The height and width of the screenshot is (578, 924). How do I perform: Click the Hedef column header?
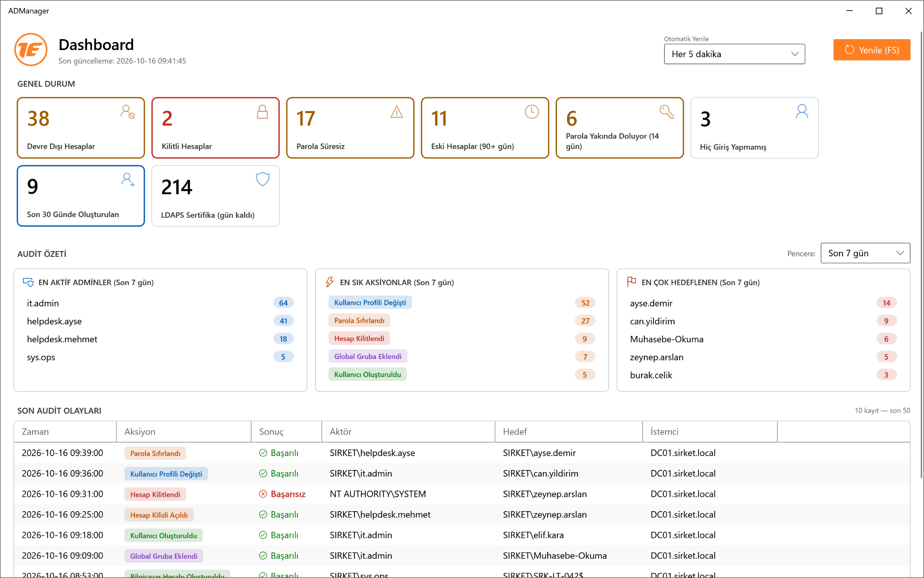tap(569, 432)
